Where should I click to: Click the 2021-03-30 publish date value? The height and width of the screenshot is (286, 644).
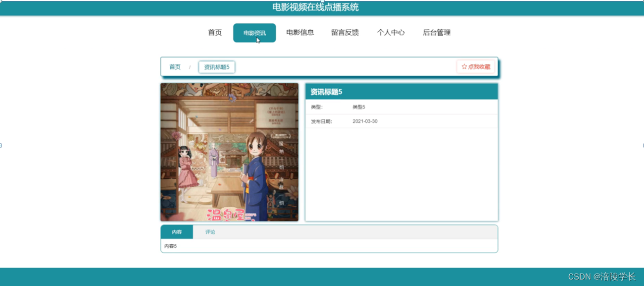pyautogui.click(x=365, y=121)
